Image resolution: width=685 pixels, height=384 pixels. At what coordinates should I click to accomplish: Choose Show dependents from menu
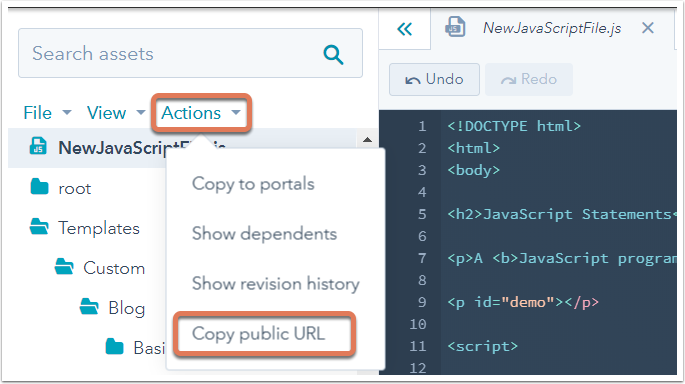click(x=264, y=234)
